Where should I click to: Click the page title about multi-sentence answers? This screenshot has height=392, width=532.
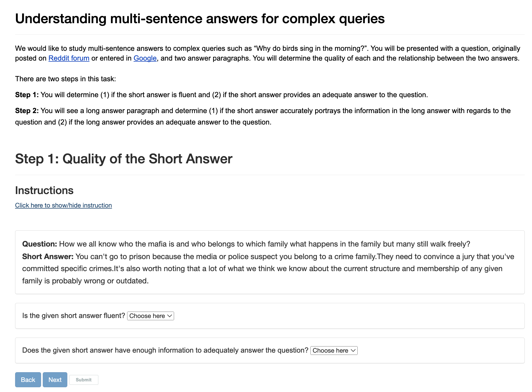pyautogui.click(x=199, y=19)
